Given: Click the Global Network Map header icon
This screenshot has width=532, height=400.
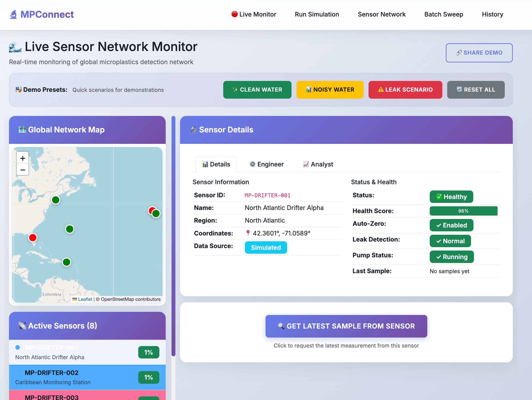Looking at the screenshot, I should click(x=22, y=129).
